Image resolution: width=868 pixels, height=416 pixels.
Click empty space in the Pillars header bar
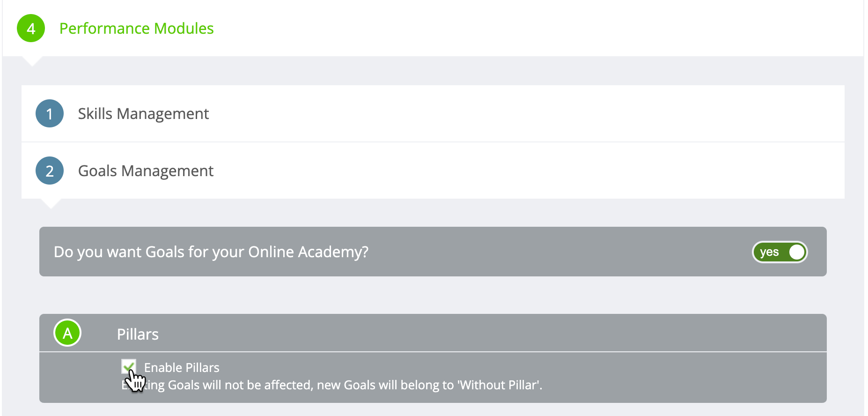pos(468,333)
